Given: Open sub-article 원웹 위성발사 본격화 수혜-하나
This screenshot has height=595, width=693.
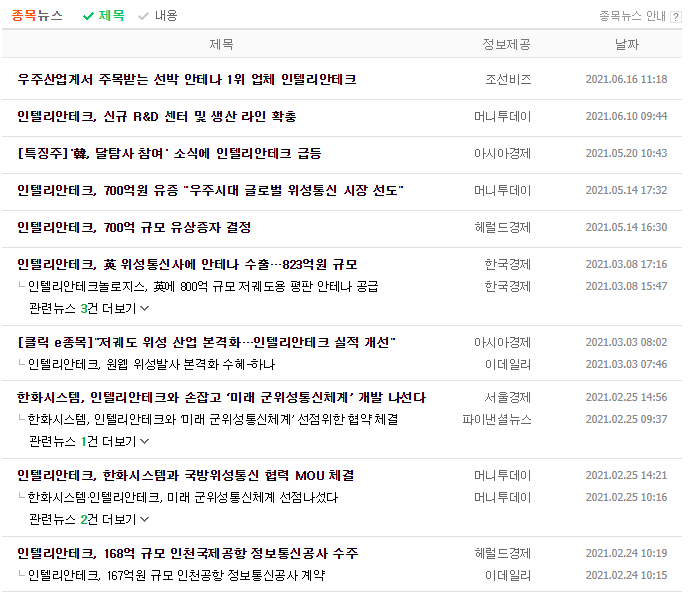Looking at the screenshot, I should point(152,365).
